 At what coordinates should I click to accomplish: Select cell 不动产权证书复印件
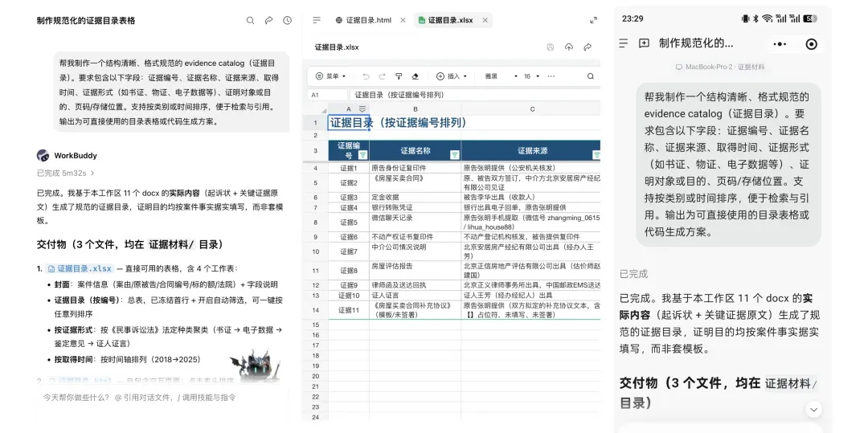pyautogui.click(x=416, y=237)
